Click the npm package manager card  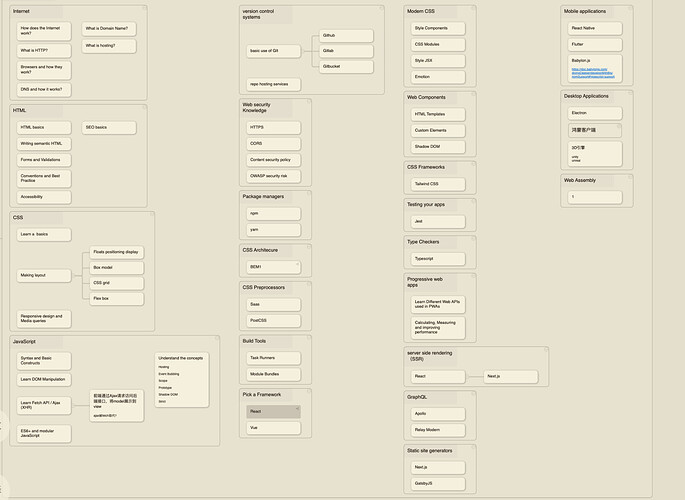[272, 212]
